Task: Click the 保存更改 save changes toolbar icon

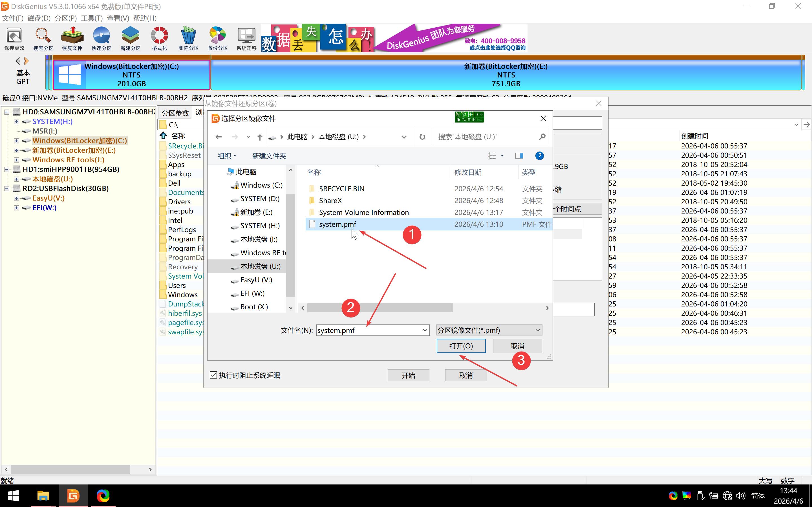Action: pos(14,39)
